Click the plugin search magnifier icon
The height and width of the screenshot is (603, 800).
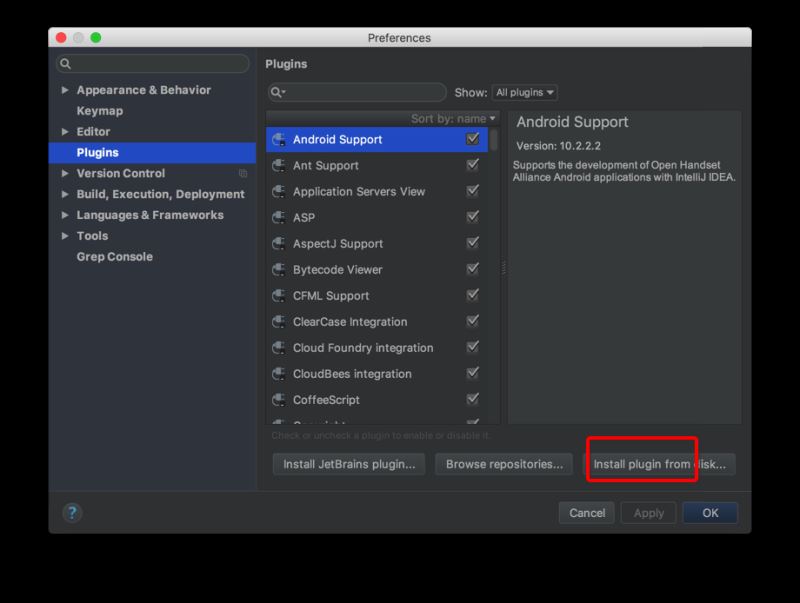pos(280,92)
